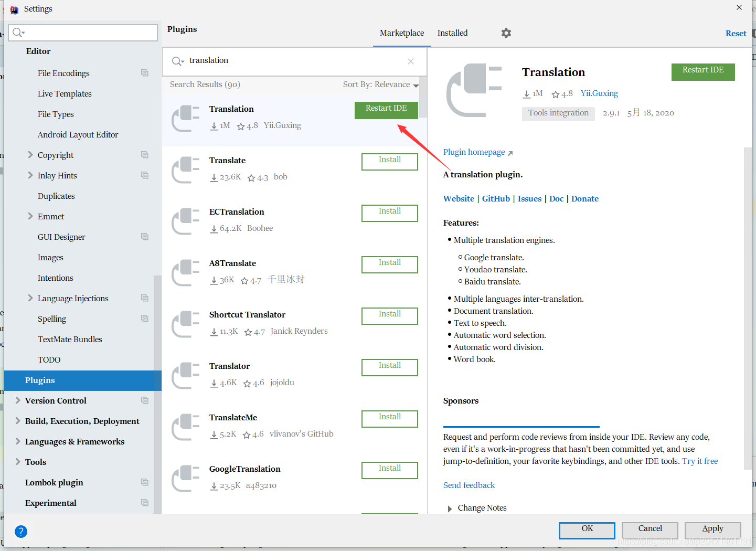
Task: Click the Translation plugin icon in results
Action: [x=186, y=119]
